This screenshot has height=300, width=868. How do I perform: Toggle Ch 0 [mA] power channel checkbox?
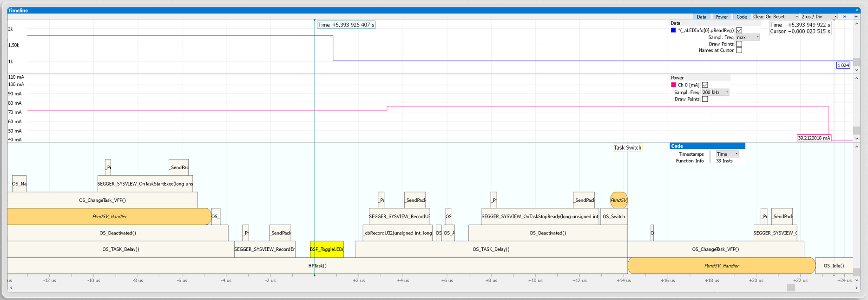click(x=705, y=85)
